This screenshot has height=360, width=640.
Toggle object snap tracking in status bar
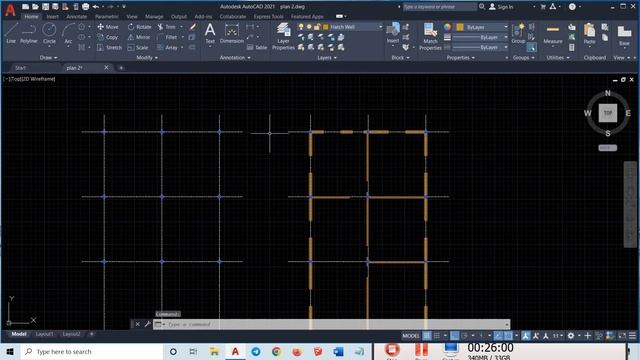498,336
